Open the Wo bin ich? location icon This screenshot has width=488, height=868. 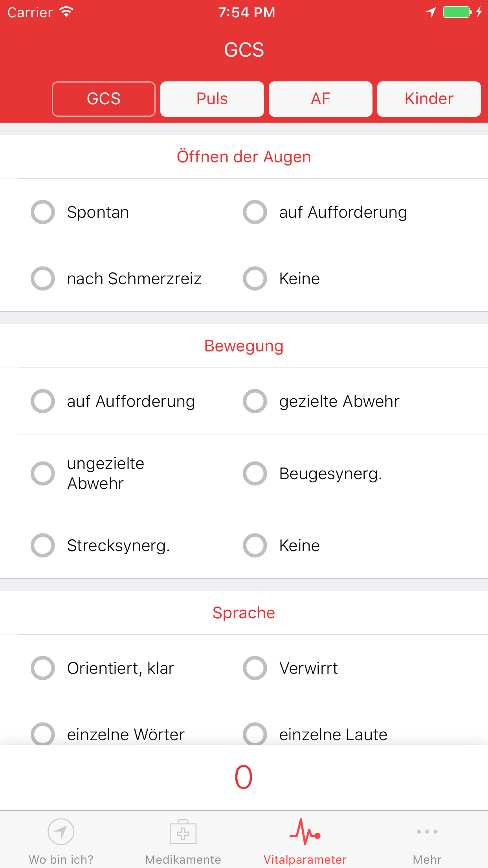(61, 832)
